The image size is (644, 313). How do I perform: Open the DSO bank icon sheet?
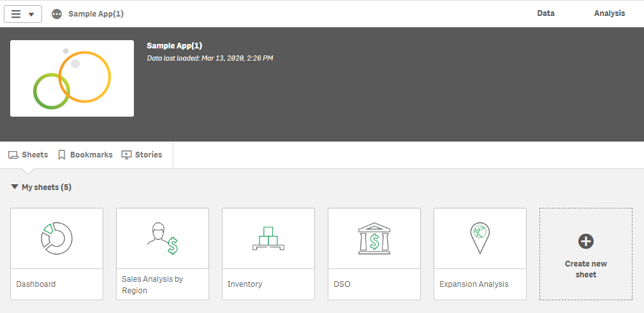point(374,238)
